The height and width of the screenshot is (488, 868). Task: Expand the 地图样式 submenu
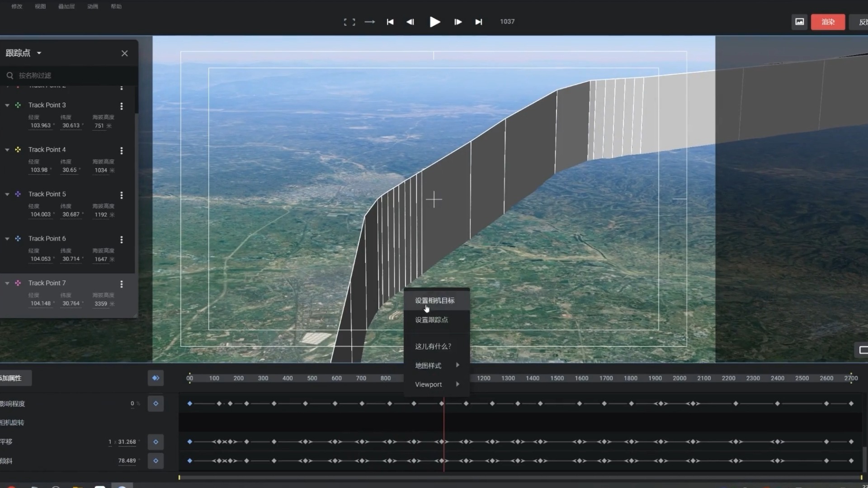pyautogui.click(x=437, y=366)
